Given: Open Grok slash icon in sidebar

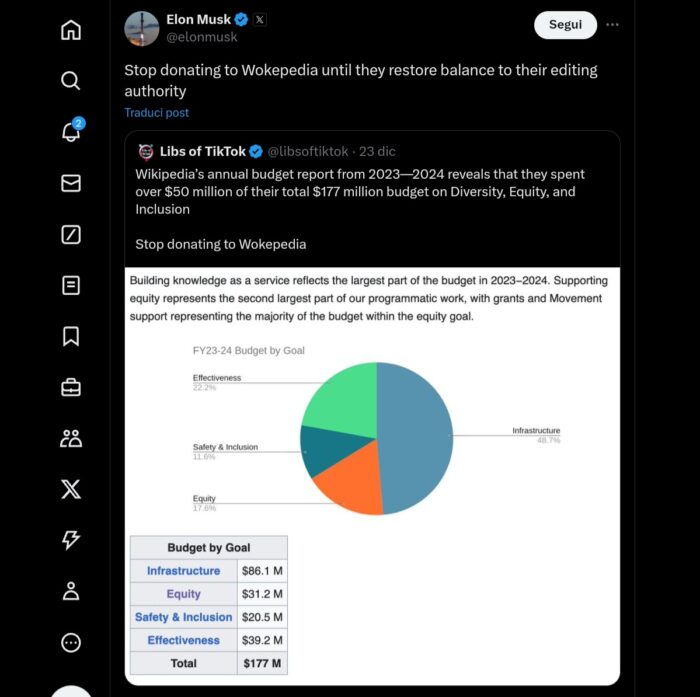Looking at the screenshot, I should pyautogui.click(x=71, y=235).
